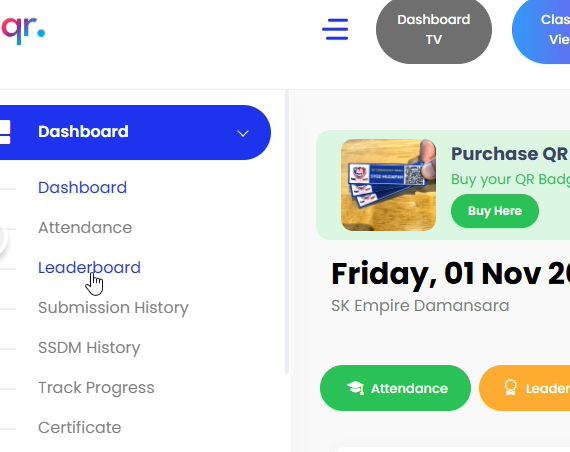This screenshot has height=452, width=570.
Task: Go to Submission History
Action: coord(113,308)
